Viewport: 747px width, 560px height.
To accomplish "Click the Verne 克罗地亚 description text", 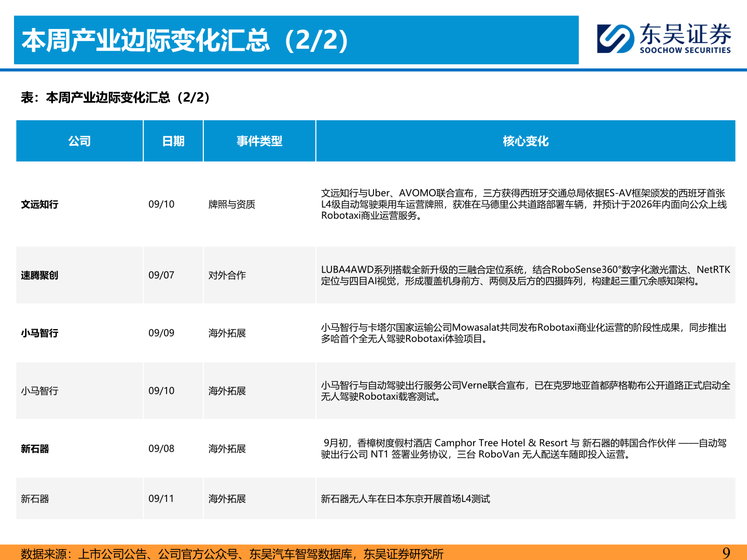I will click(525, 391).
